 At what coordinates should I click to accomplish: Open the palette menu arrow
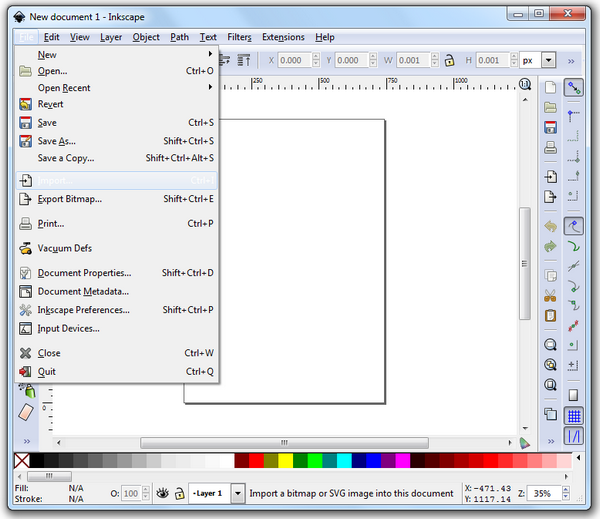[x=579, y=458]
